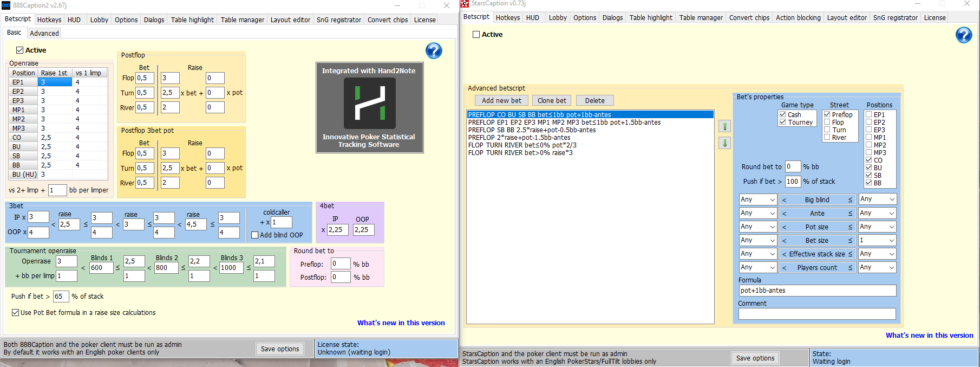
Task: Open left Effective stack size dropdown
Action: coord(758,254)
